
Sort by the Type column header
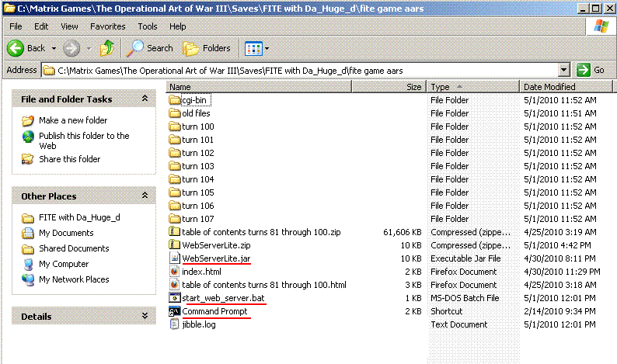click(473, 87)
